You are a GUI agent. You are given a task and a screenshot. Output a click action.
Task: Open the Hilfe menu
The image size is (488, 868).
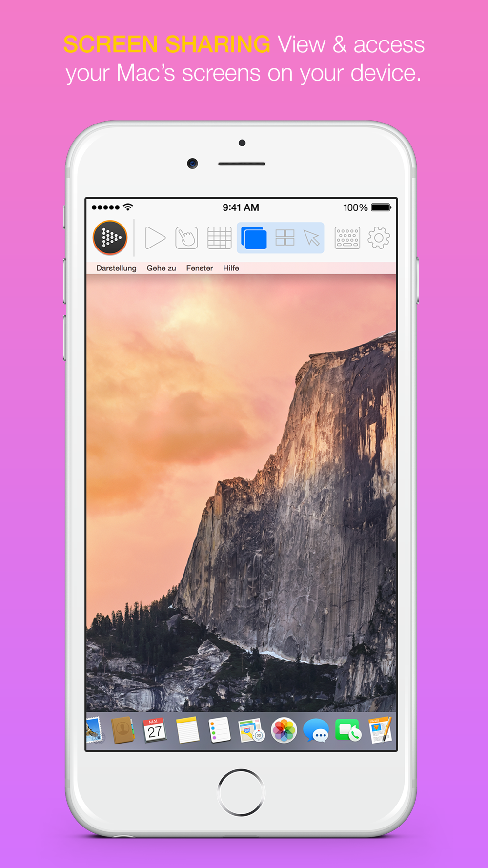coord(231,268)
